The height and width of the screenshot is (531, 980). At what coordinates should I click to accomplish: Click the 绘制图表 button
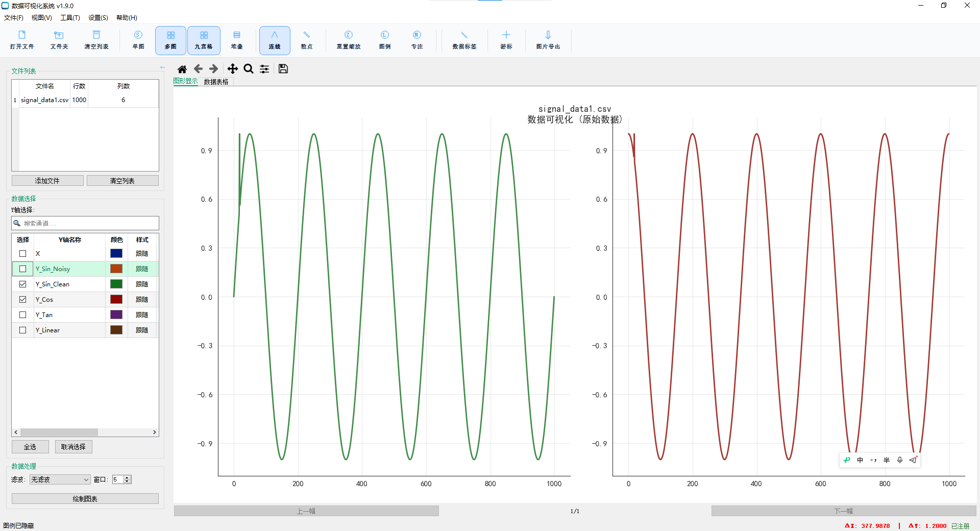(85, 499)
